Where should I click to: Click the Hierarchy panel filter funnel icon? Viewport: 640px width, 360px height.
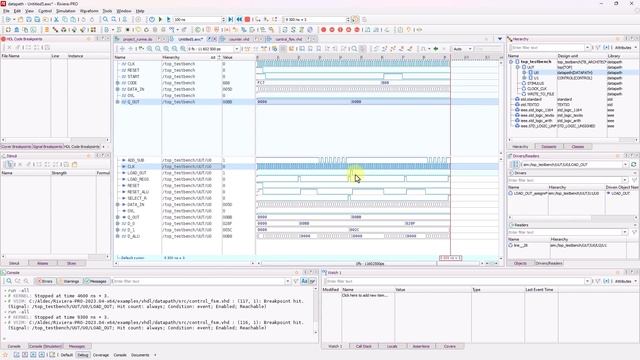[598, 48]
